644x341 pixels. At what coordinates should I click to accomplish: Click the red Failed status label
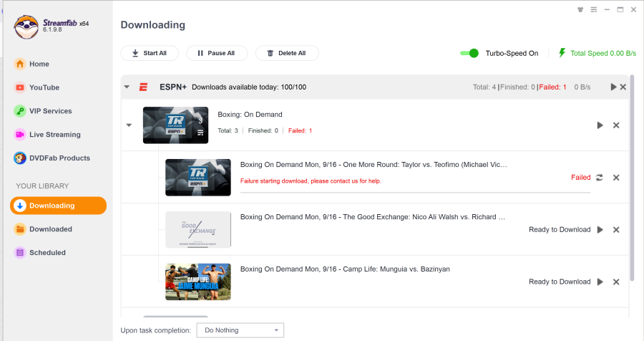tap(581, 177)
